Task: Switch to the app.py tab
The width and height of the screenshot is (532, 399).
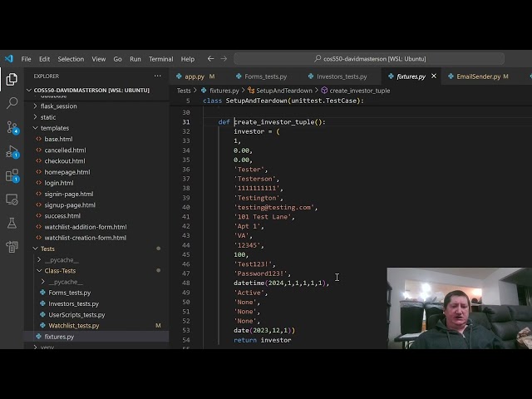Action: coord(195,76)
